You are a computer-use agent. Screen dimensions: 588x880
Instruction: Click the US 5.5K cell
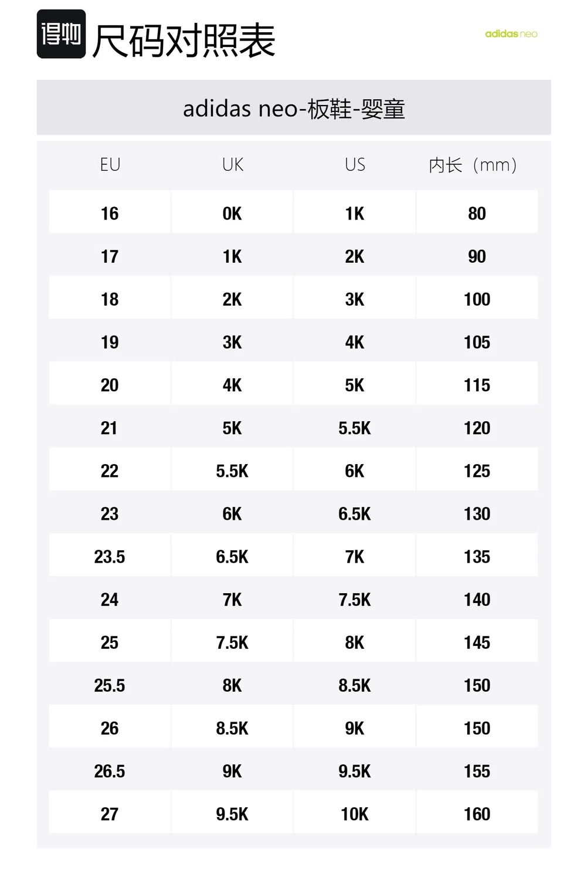click(x=355, y=428)
